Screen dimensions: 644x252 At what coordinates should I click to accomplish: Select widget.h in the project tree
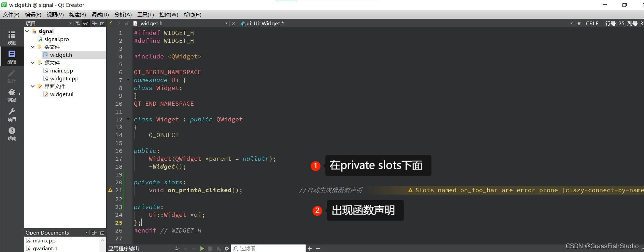(61, 55)
